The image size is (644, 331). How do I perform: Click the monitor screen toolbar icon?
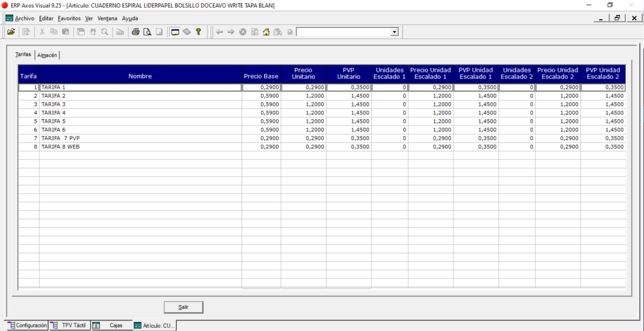(x=175, y=31)
